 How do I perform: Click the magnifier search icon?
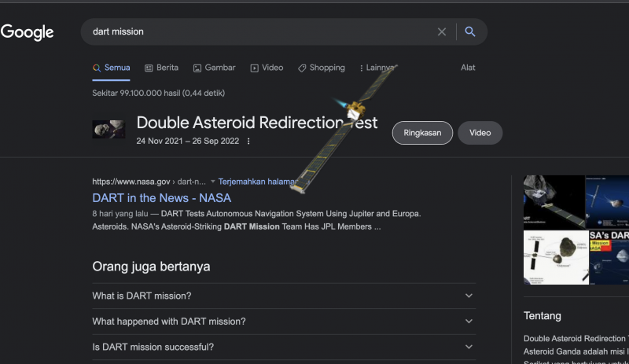click(x=469, y=31)
